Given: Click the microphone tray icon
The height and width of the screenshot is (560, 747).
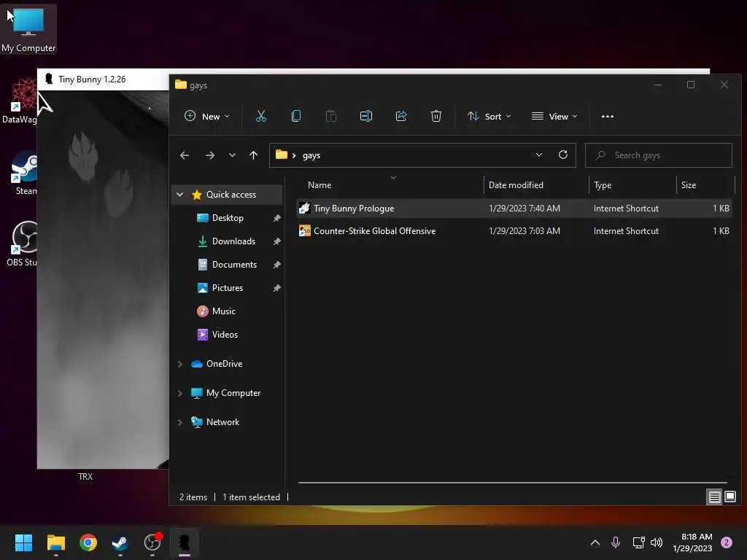Looking at the screenshot, I should pos(616,542).
